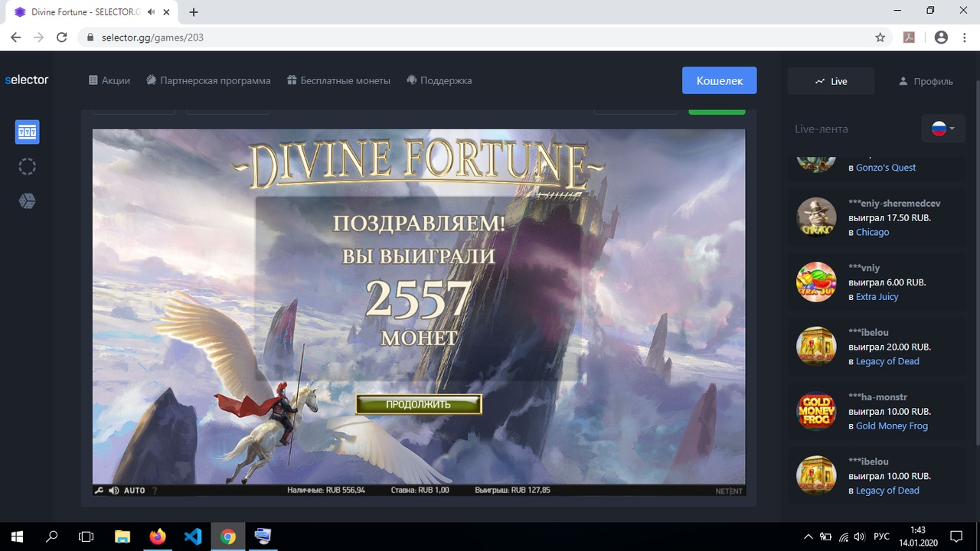980x551 pixels.
Task: Open the taskbar clock and calendar
Action: tap(918, 536)
